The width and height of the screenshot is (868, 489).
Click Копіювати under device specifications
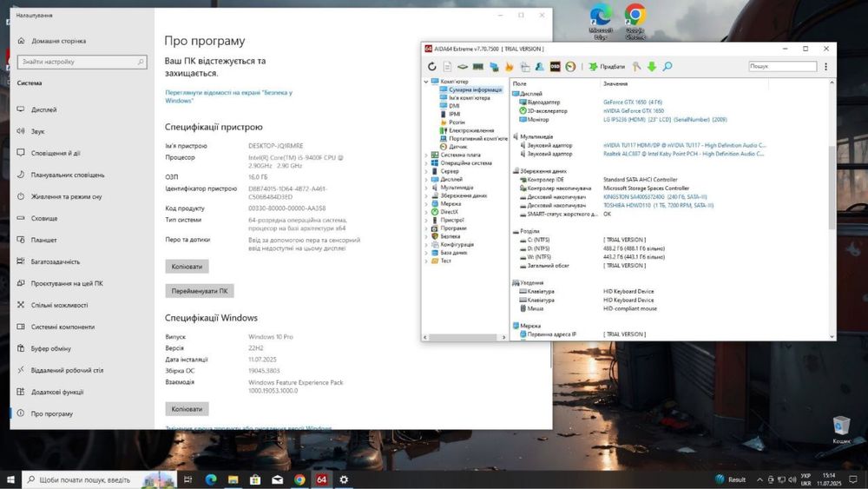[x=187, y=267]
